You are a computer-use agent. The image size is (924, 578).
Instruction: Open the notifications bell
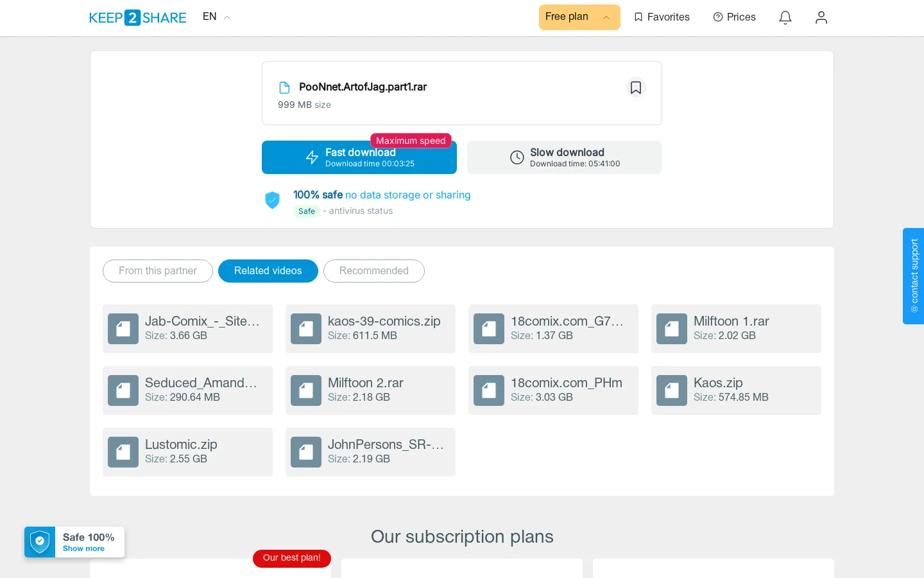[785, 17]
